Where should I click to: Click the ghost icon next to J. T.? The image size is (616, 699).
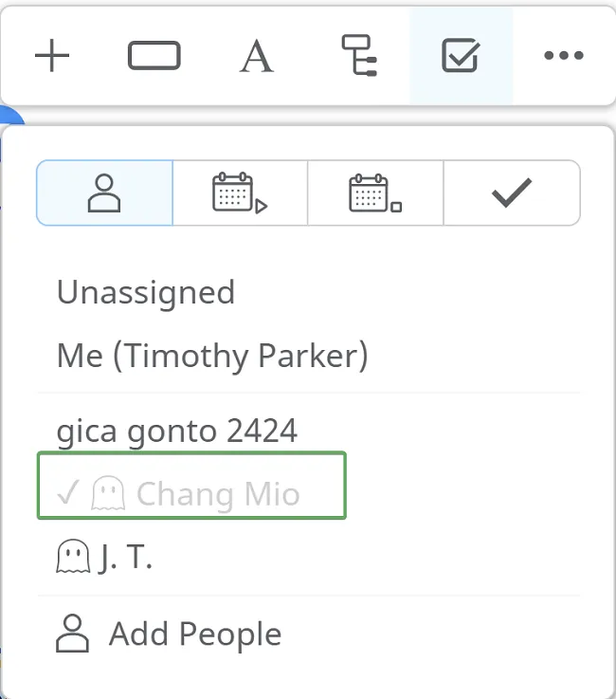pyautogui.click(x=73, y=558)
